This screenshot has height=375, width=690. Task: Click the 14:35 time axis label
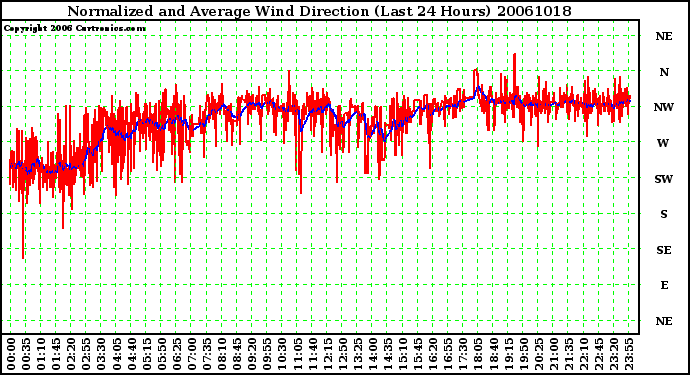(388, 354)
